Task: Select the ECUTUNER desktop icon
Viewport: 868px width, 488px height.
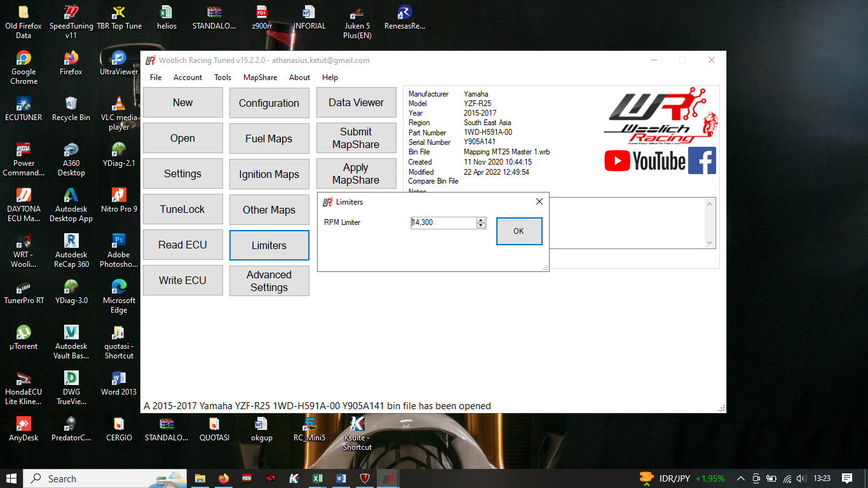Action: click(x=24, y=108)
